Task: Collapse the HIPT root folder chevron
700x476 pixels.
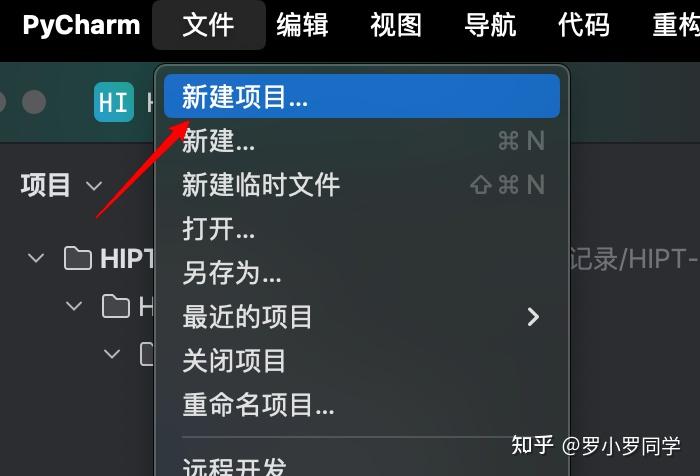Action: point(36,258)
